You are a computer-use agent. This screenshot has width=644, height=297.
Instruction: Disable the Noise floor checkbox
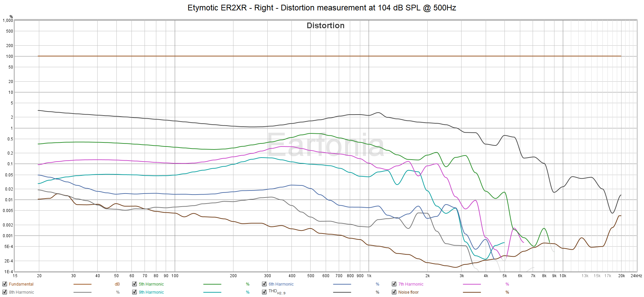(394, 292)
